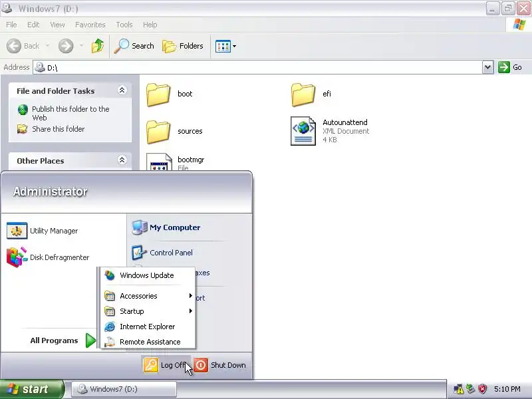Viewport: 532px width, 399px height.
Task: Expand the Startup submenu
Action: coord(148,311)
